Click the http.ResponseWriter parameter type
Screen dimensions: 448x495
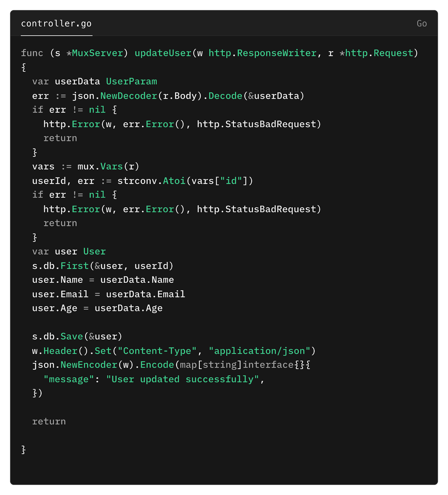[262, 53]
